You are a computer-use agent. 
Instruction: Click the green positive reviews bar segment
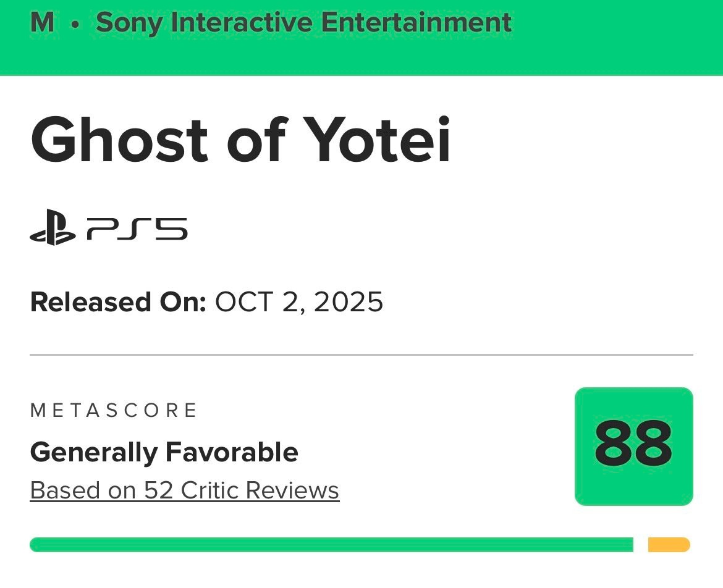331,545
